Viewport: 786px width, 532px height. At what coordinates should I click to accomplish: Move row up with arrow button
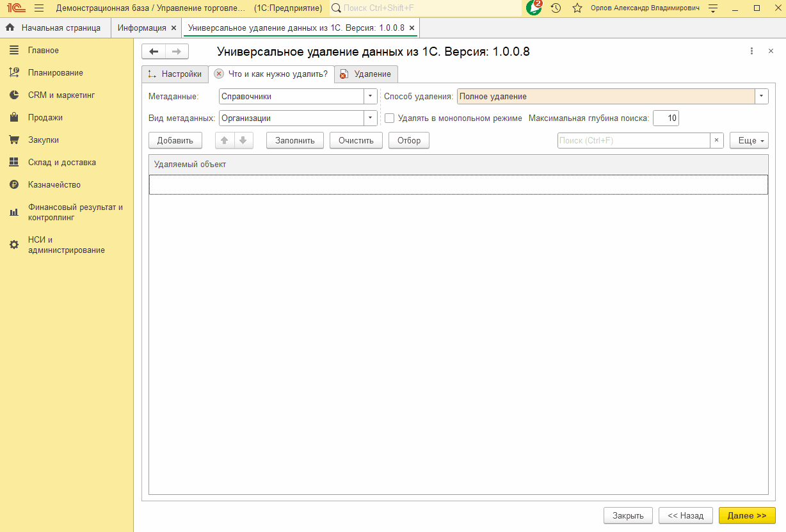225,140
